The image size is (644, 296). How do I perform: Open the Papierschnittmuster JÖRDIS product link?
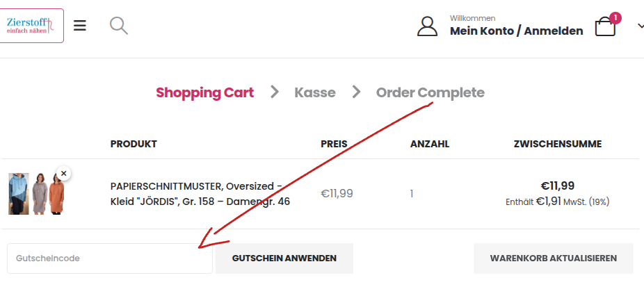click(200, 194)
